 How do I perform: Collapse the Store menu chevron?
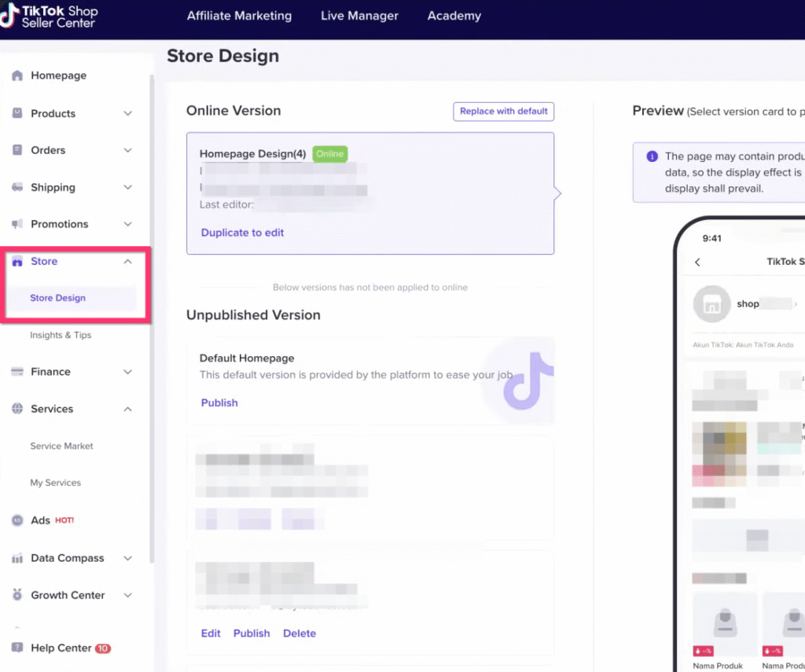click(x=128, y=261)
